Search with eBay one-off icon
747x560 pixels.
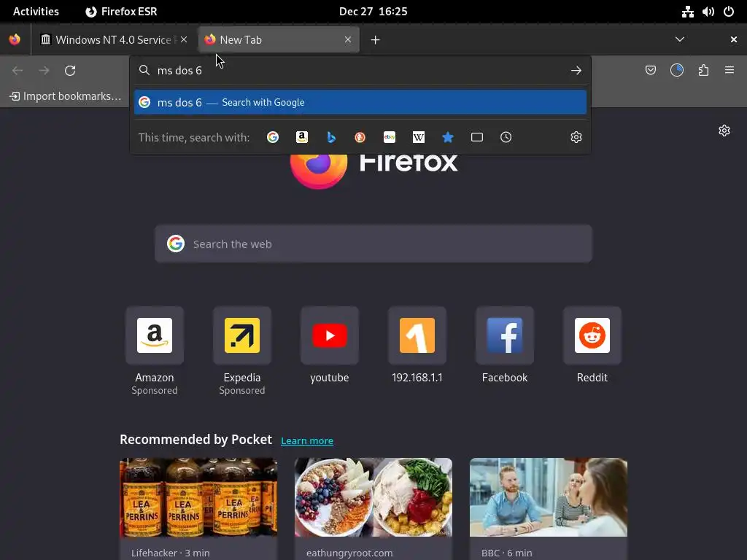tap(390, 137)
